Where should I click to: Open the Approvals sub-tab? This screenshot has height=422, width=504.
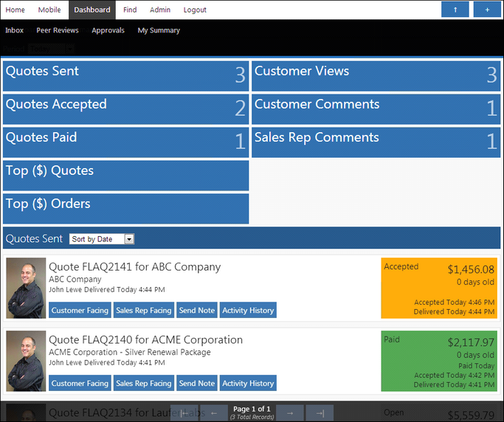[108, 30]
